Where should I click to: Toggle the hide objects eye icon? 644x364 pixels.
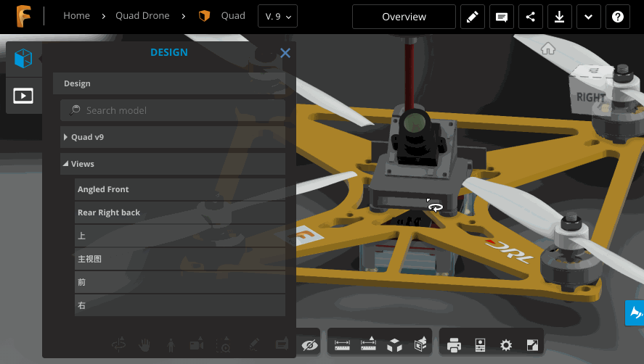click(x=310, y=345)
